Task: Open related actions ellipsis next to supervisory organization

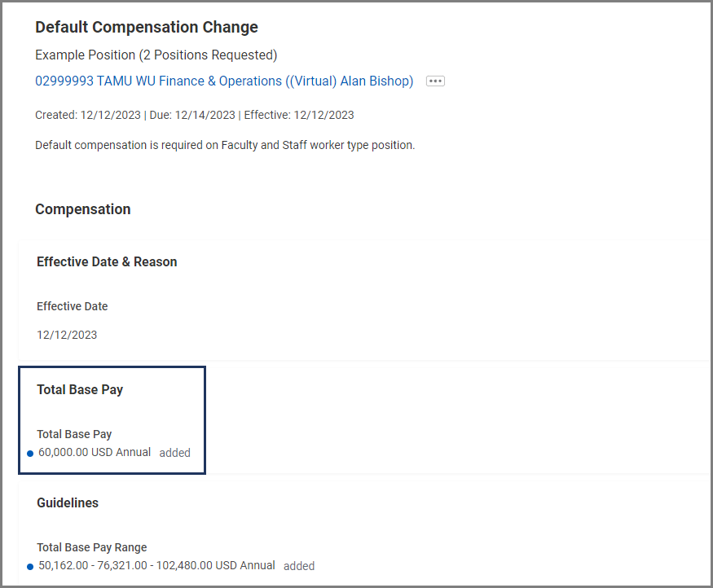Action: coord(435,81)
